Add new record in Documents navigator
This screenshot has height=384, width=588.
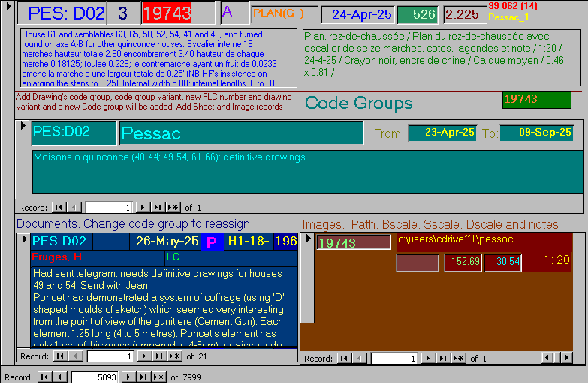175,355
